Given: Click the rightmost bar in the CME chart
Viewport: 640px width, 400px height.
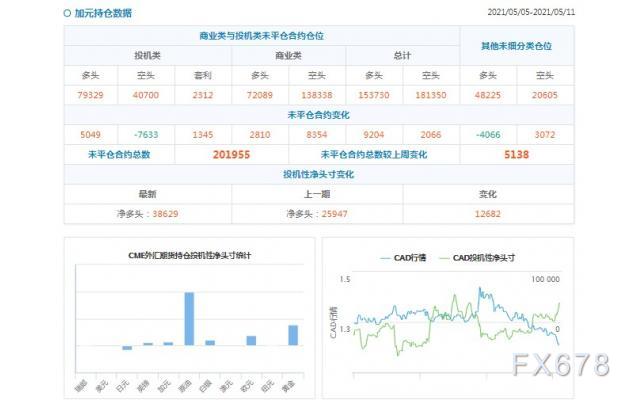Looking at the screenshot, I should [293, 335].
